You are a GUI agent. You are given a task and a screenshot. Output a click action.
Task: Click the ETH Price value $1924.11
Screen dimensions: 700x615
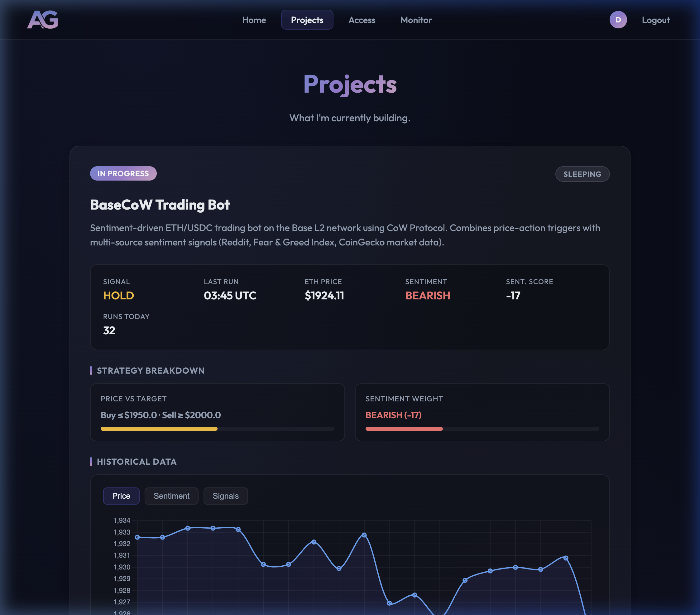(324, 295)
